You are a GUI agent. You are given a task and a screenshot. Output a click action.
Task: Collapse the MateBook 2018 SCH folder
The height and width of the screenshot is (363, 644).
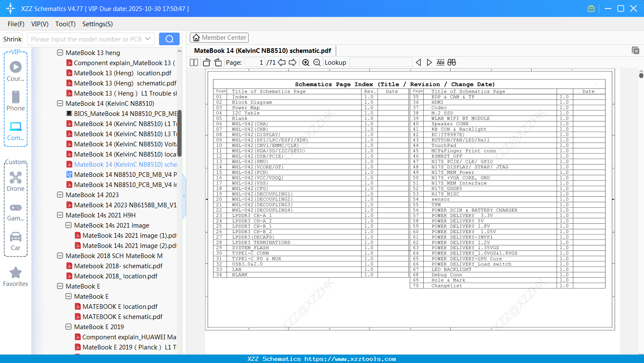pos(60,256)
